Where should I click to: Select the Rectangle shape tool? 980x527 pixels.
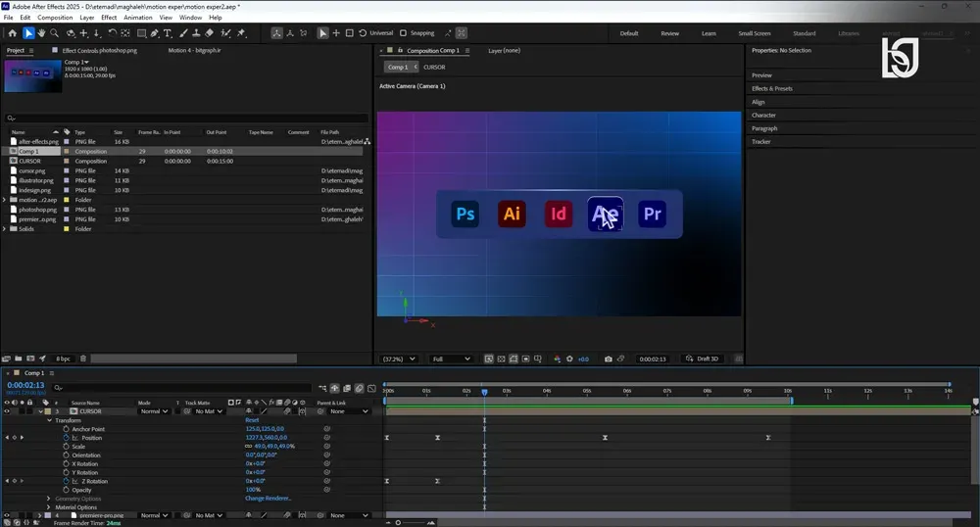point(142,33)
